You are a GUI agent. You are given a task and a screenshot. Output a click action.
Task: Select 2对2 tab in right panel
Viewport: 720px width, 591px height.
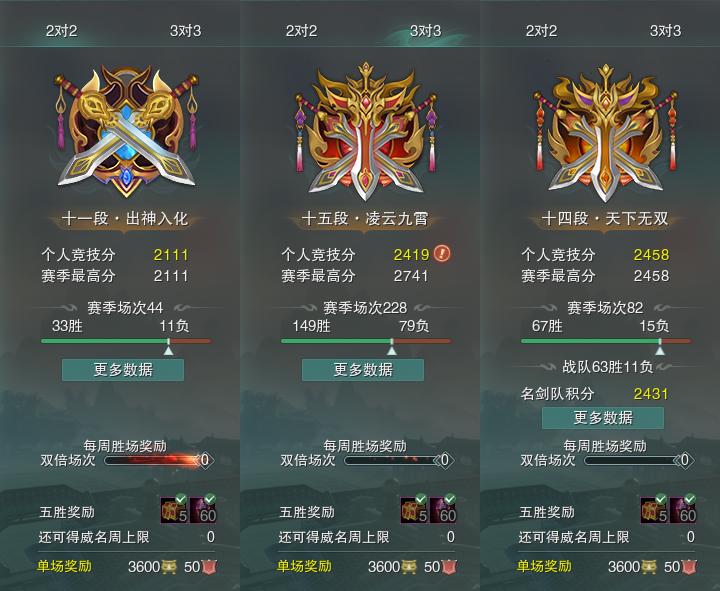pyautogui.click(x=541, y=31)
